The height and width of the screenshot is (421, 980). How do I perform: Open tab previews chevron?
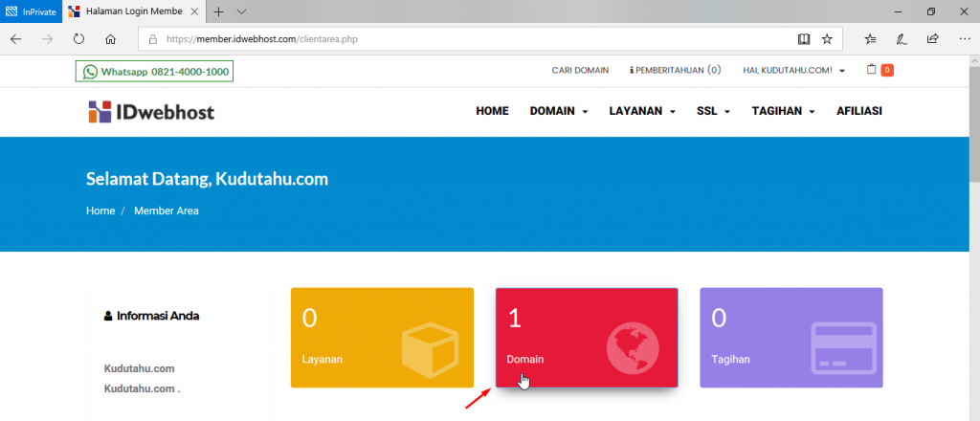pos(242,11)
